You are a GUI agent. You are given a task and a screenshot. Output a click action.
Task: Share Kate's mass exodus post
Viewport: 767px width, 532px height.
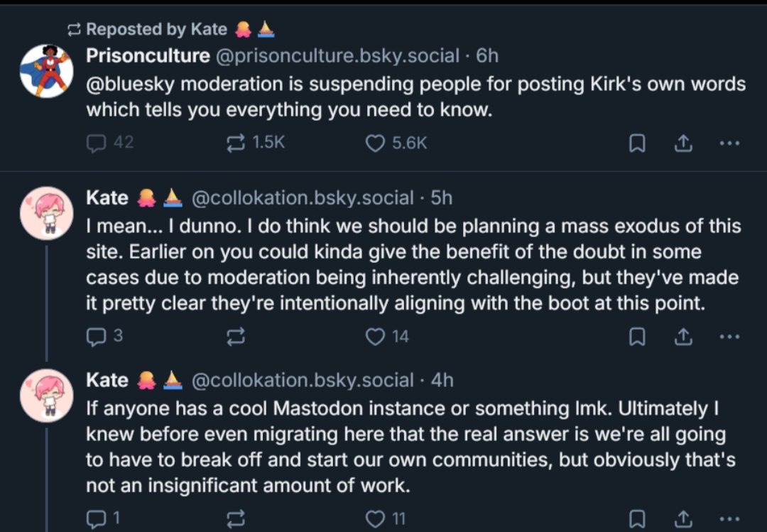click(x=682, y=337)
